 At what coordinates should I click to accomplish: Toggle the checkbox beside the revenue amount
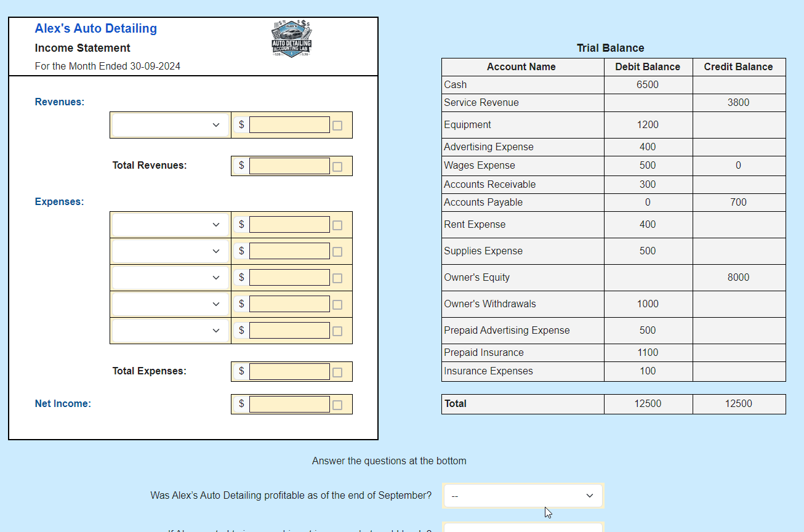coord(337,124)
